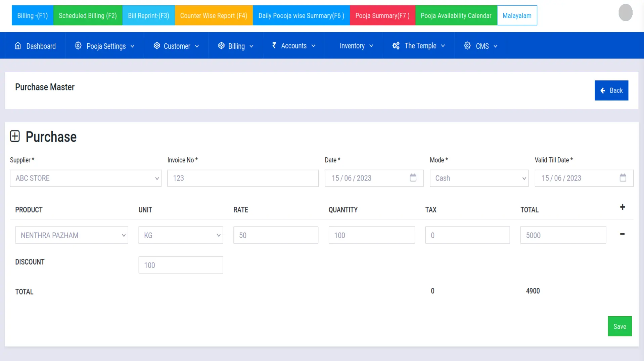
Task: Open the calendar picker for the Date field
Action: click(413, 178)
